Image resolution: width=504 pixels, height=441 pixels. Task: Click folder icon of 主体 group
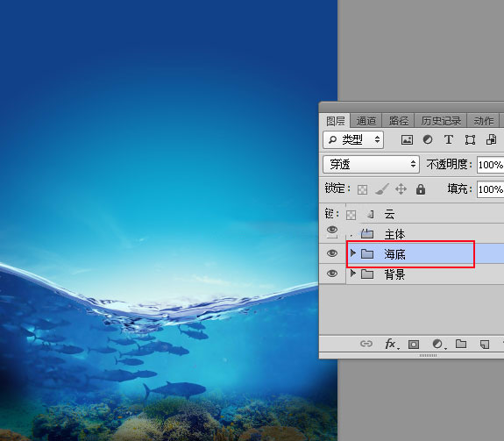click(x=367, y=234)
